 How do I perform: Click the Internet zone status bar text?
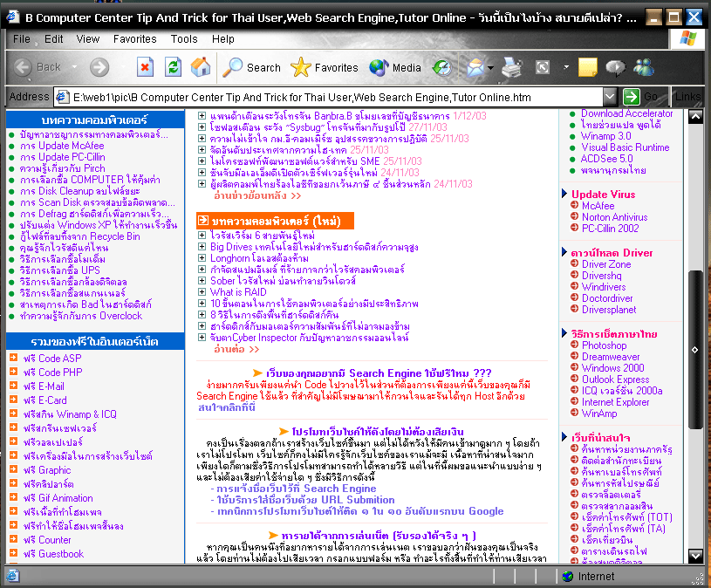click(x=596, y=576)
